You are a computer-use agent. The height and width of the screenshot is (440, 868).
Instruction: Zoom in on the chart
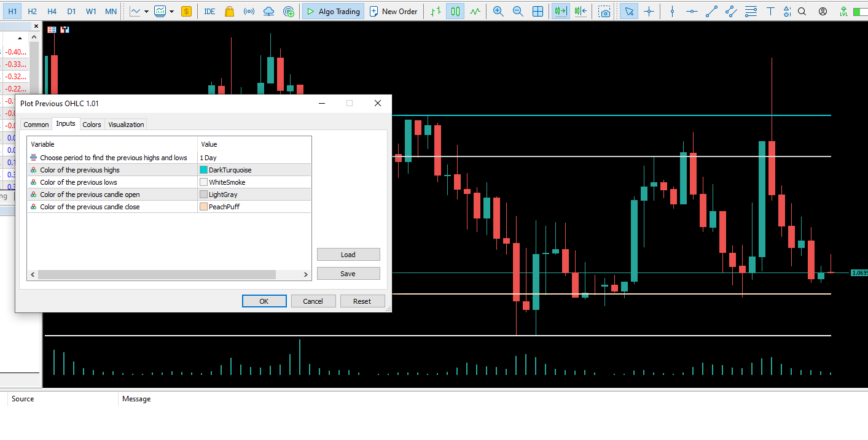498,10
